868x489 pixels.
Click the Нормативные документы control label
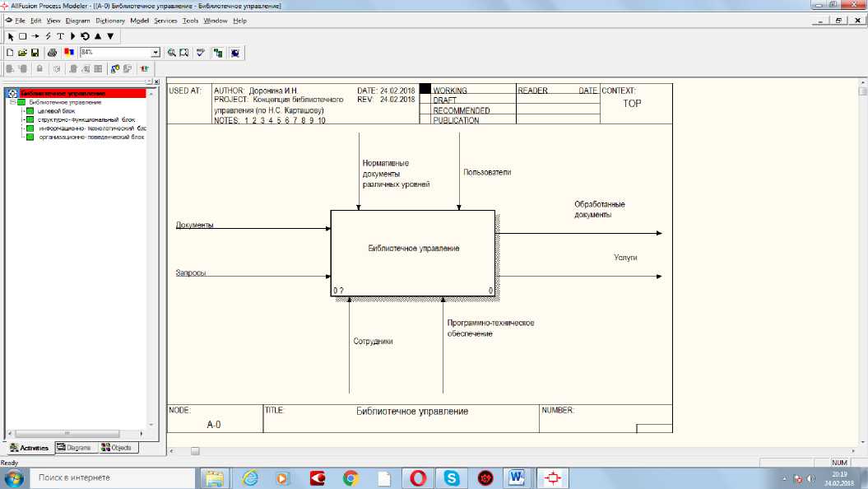click(x=396, y=174)
